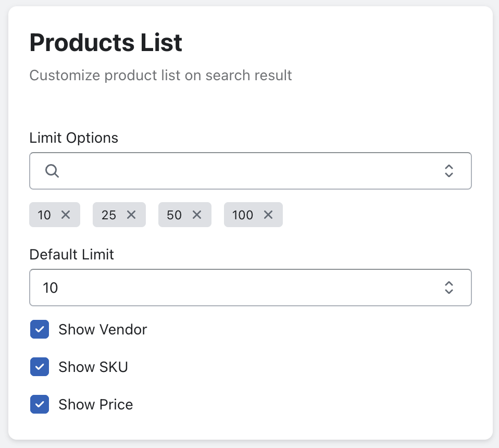Click the Show SKU label text

(93, 367)
